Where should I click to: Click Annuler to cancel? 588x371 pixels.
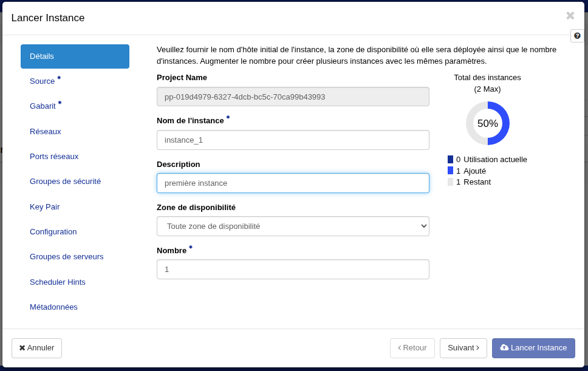(36, 348)
